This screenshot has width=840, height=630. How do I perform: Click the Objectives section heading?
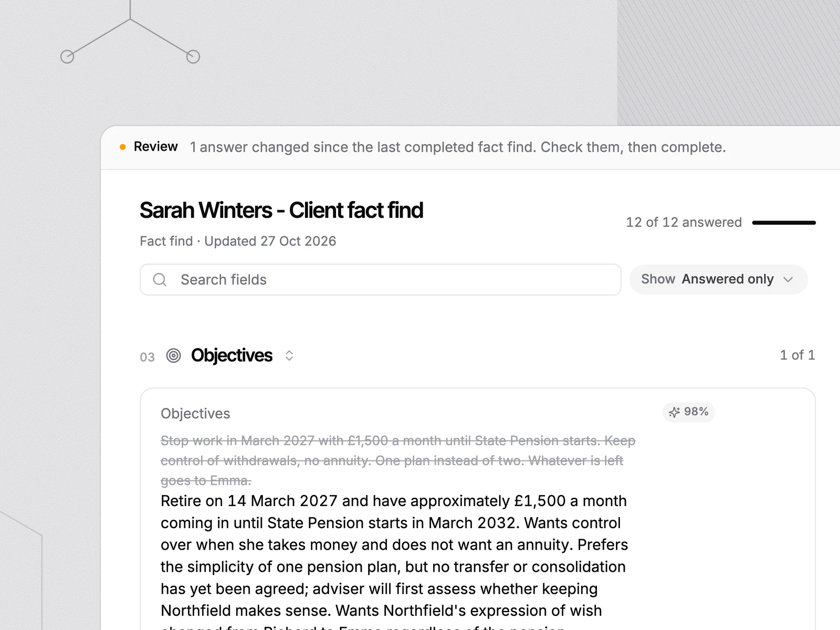point(232,355)
